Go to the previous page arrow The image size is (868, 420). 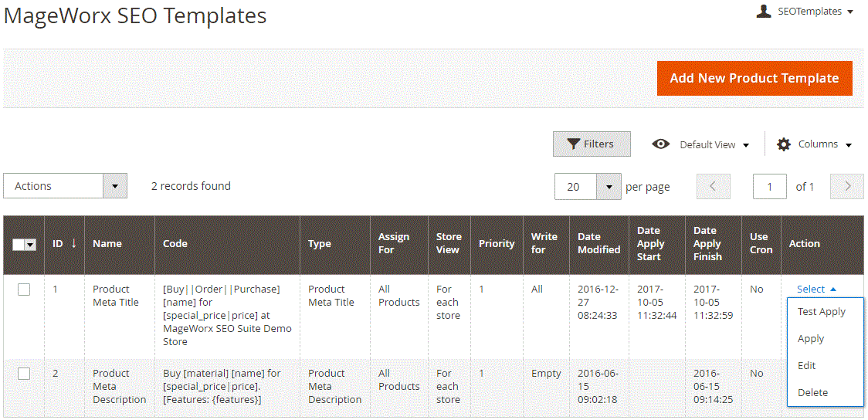(x=713, y=187)
